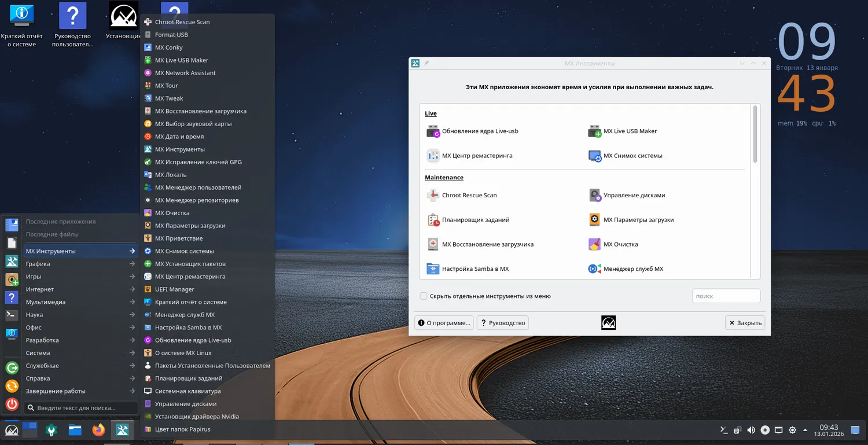Screen dimensions: 868x445
Task: Click the MX Linux start menu button
Action: tap(11, 430)
